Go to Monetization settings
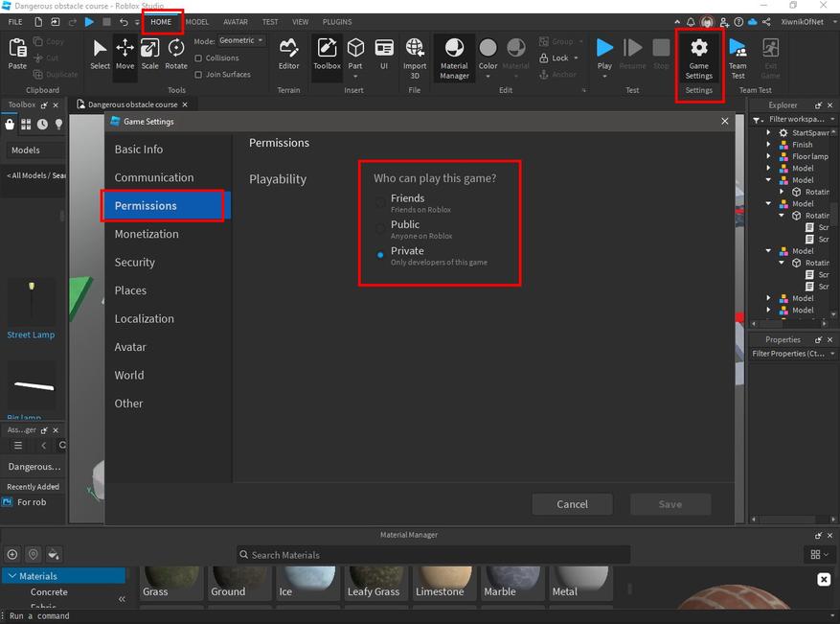The image size is (840, 624). [168, 234]
